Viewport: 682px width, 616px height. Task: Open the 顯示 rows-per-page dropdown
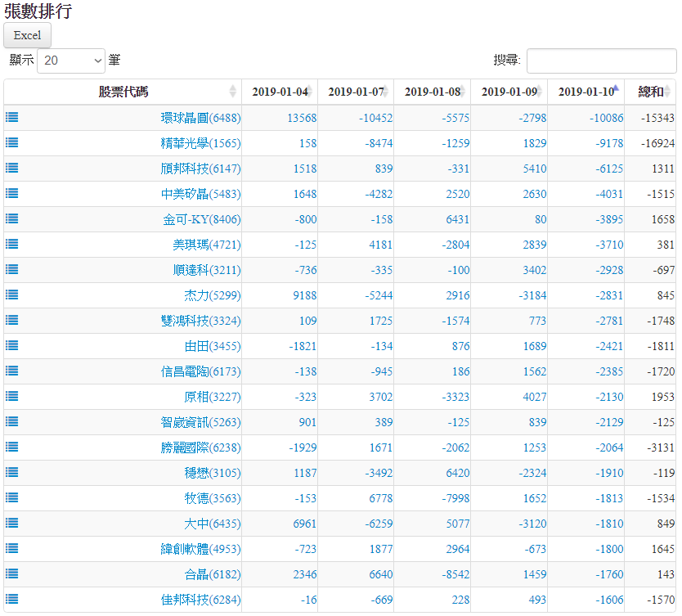click(x=71, y=61)
